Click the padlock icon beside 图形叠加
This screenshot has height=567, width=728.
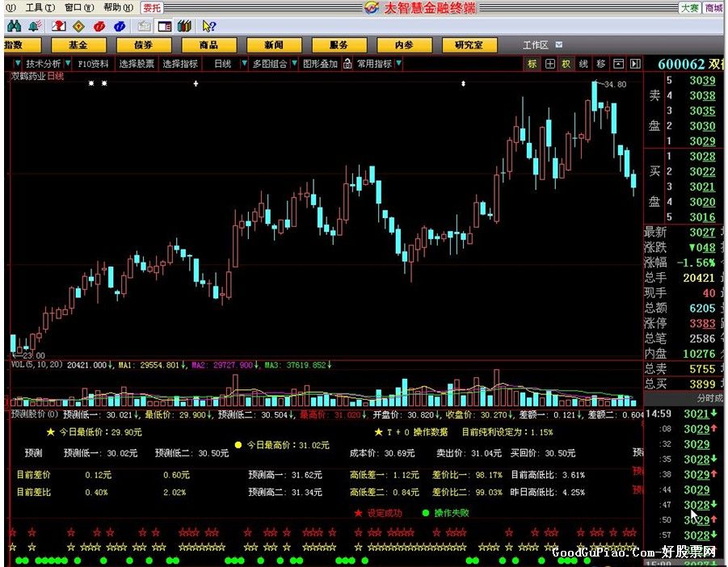tap(347, 64)
